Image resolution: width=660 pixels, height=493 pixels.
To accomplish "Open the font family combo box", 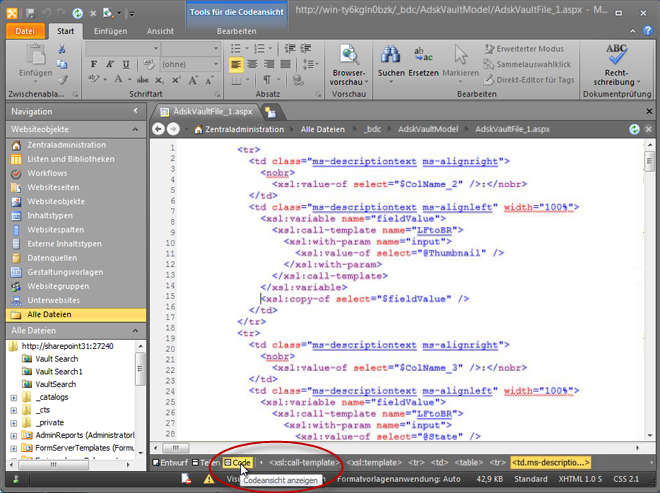I will tap(122, 48).
